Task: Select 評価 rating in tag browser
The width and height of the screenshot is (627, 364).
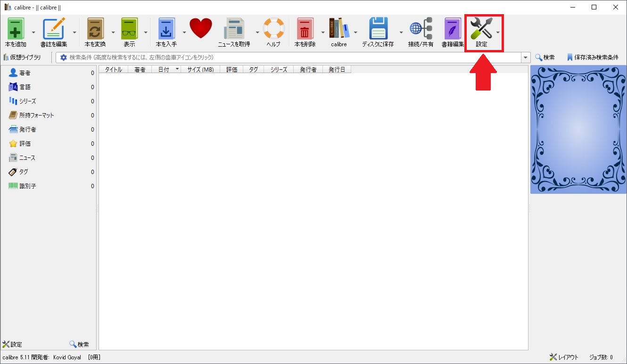Action: (x=48, y=144)
